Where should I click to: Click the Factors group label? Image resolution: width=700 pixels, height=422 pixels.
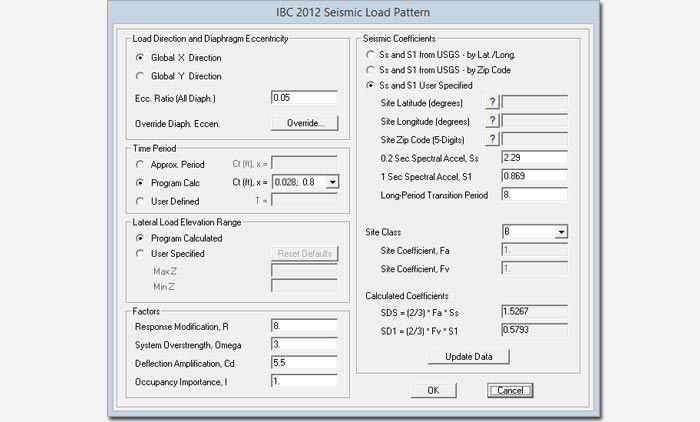[146, 311]
